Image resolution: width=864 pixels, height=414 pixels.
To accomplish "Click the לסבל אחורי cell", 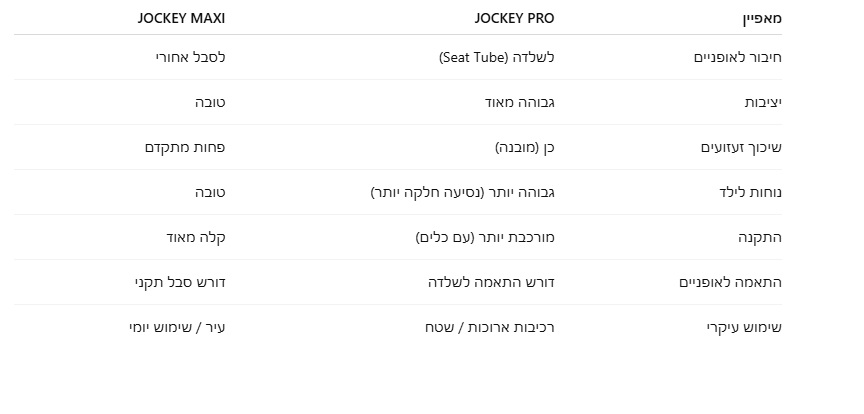I will (186, 57).
